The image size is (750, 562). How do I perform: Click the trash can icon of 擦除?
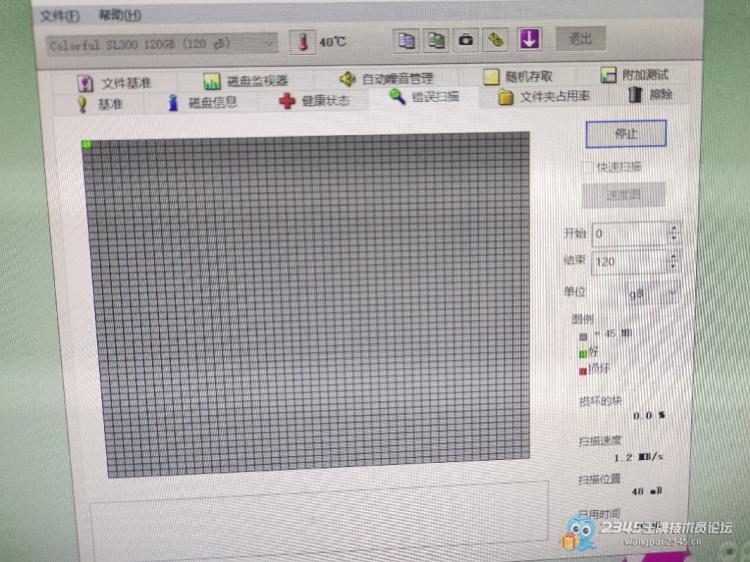pyautogui.click(x=634, y=94)
